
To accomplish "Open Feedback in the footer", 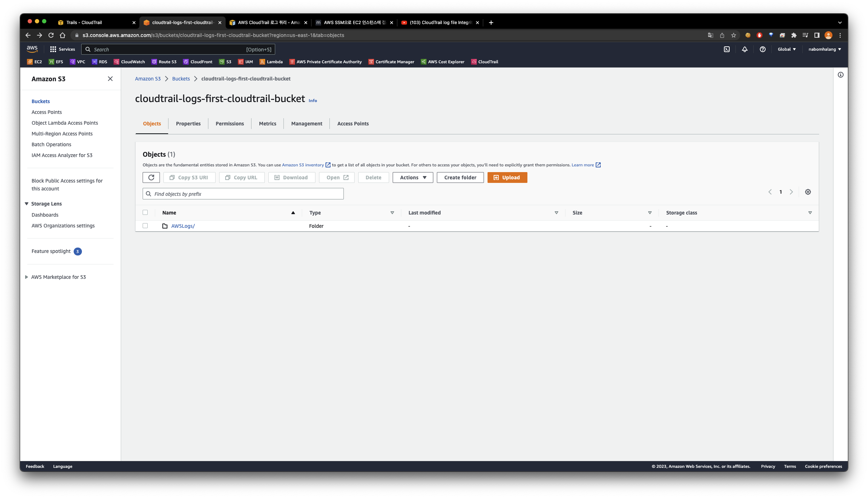I will click(35, 466).
